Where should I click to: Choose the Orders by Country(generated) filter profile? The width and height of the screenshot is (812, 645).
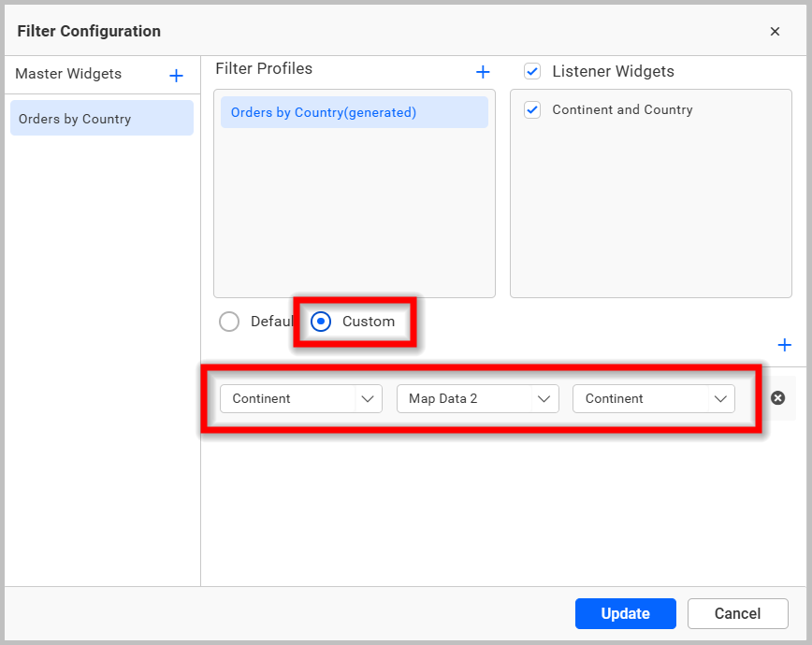coord(354,112)
